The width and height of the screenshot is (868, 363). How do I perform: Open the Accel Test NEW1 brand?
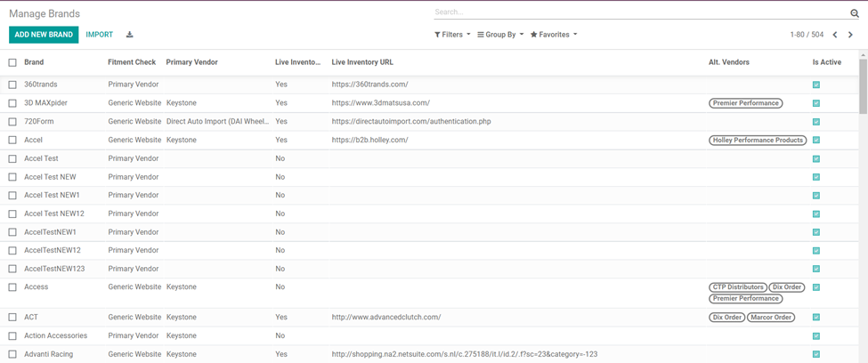(52, 196)
